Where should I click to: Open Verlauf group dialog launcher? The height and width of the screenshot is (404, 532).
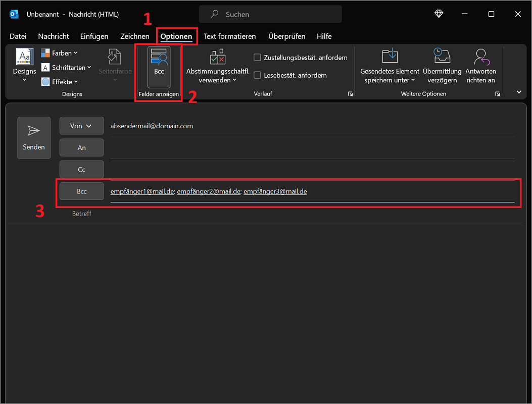pos(350,94)
